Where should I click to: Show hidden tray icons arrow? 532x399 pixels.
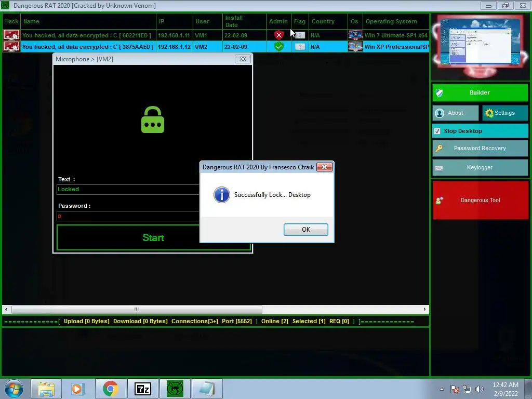[x=442, y=389]
